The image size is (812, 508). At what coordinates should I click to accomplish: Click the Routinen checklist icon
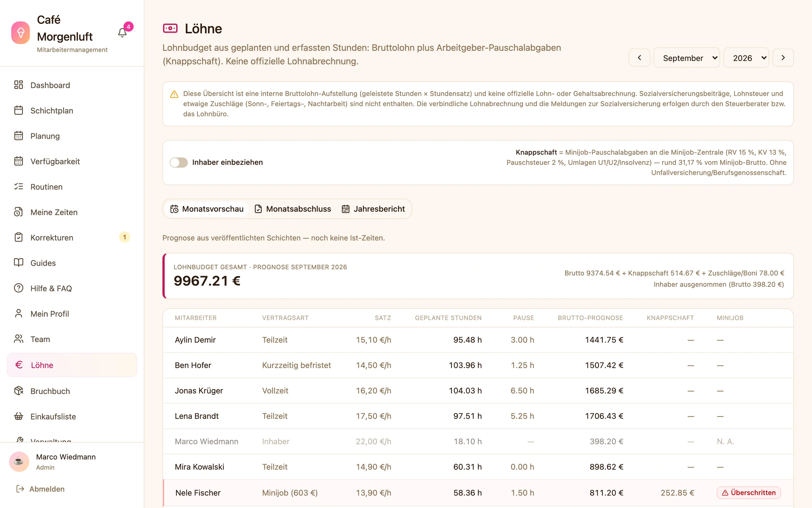point(19,186)
